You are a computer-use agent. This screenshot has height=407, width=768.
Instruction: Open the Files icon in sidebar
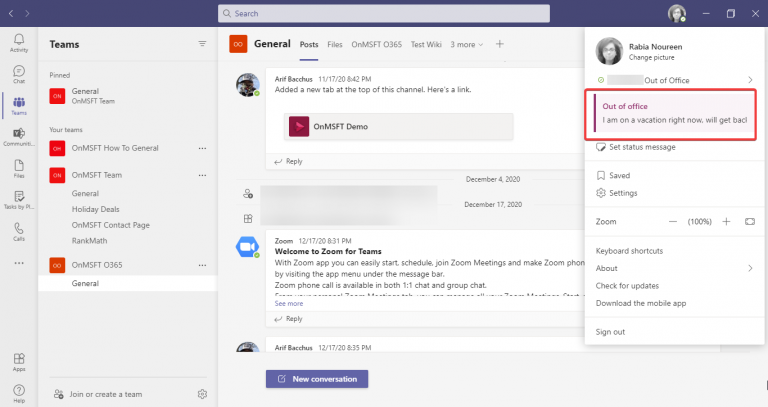(x=19, y=168)
